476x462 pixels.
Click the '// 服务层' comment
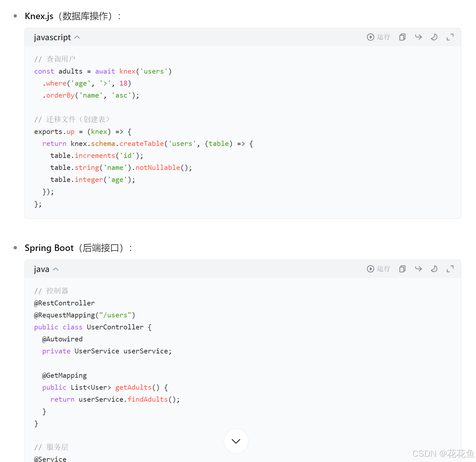tap(51, 447)
